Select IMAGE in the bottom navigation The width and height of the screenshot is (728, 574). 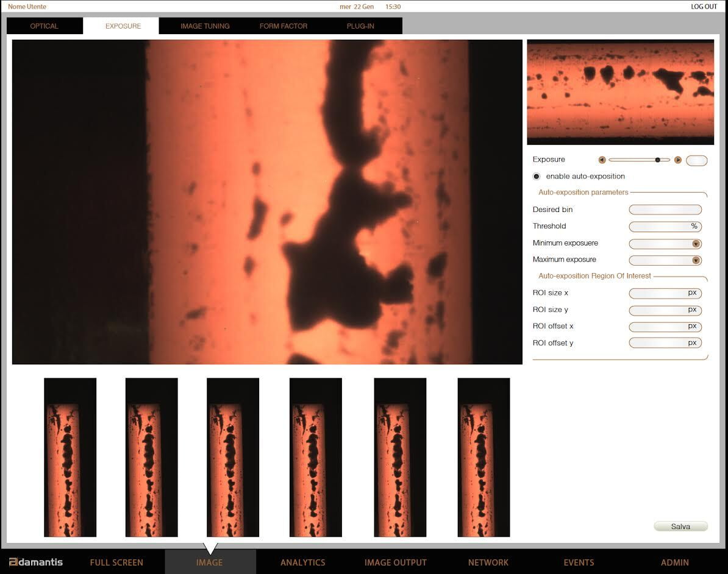(x=209, y=562)
